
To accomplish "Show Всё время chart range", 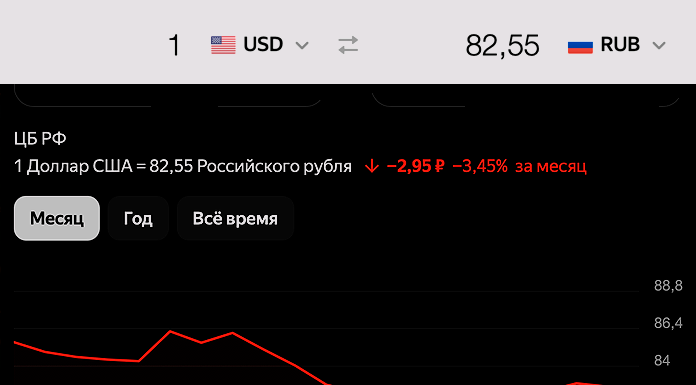I will tap(235, 218).
